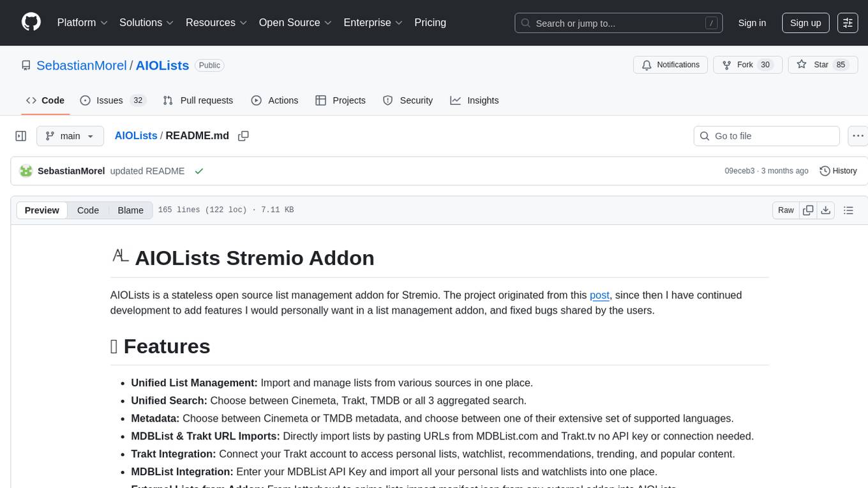Click the '165 lines (122 loc) · 7.11 KB' text
This screenshot has height=488, width=868.
point(226,210)
